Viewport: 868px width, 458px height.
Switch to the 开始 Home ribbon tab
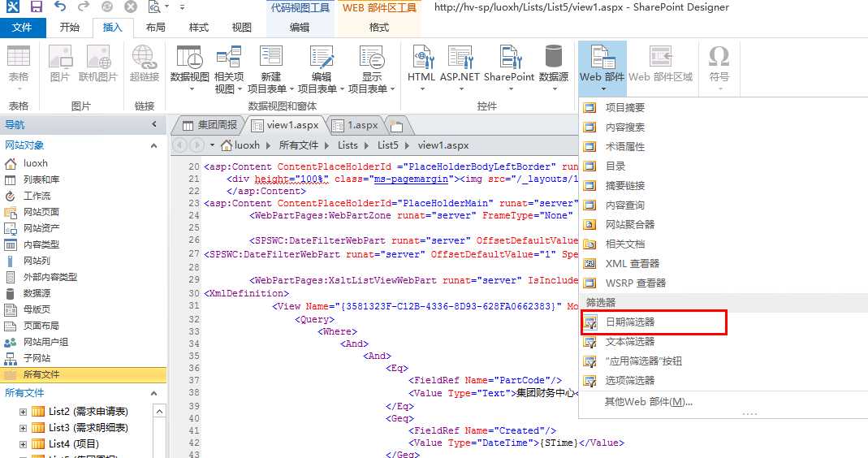click(x=69, y=27)
